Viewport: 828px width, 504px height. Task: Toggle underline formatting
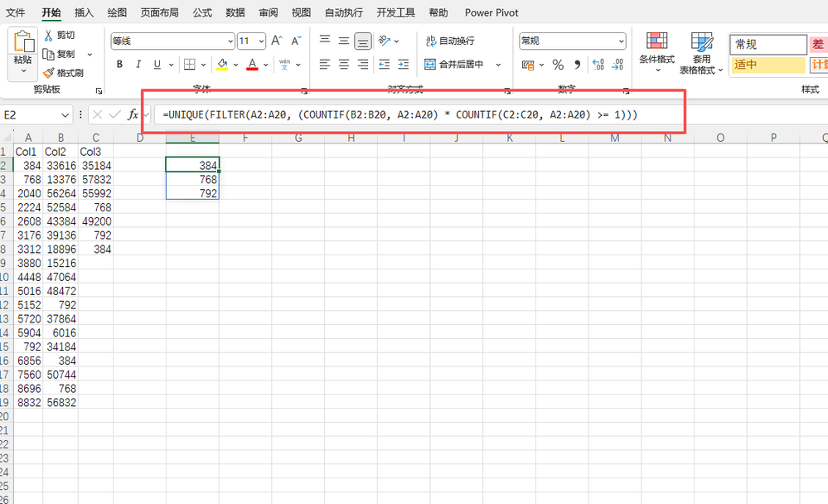(x=157, y=64)
